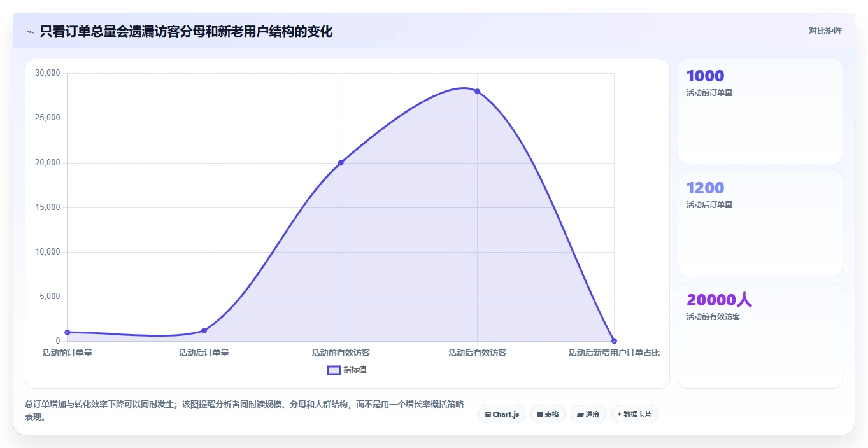Select the 数据卡片 tag
This screenshot has height=448, width=868.
(634, 414)
